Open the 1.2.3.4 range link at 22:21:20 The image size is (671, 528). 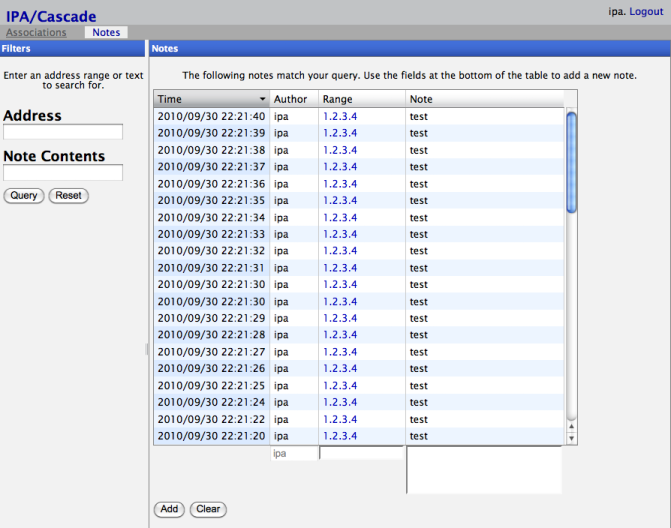[x=340, y=436]
